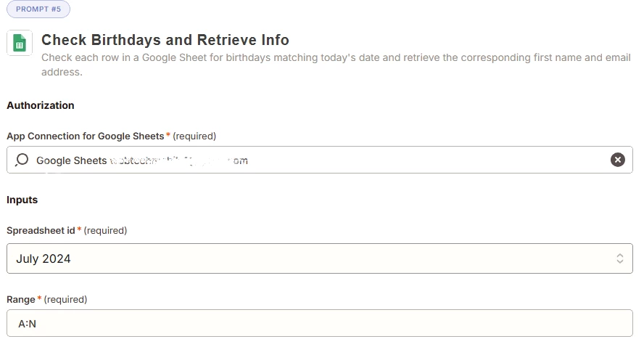This screenshot has width=644, height=355.
Task: Click the green Google Sheets app icon
Action: [20, 43]
